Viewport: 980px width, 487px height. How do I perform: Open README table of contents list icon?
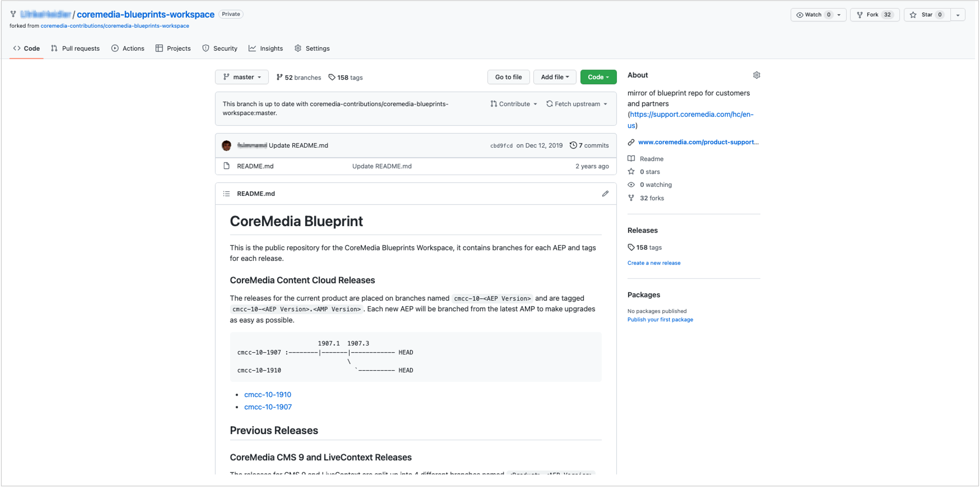coord(226,194)
